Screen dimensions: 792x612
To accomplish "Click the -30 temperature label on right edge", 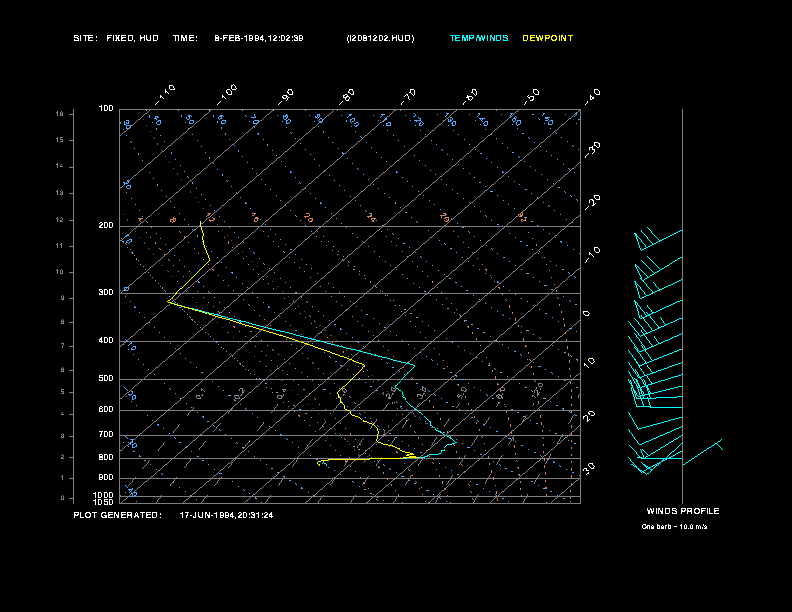I will point(593,149).
